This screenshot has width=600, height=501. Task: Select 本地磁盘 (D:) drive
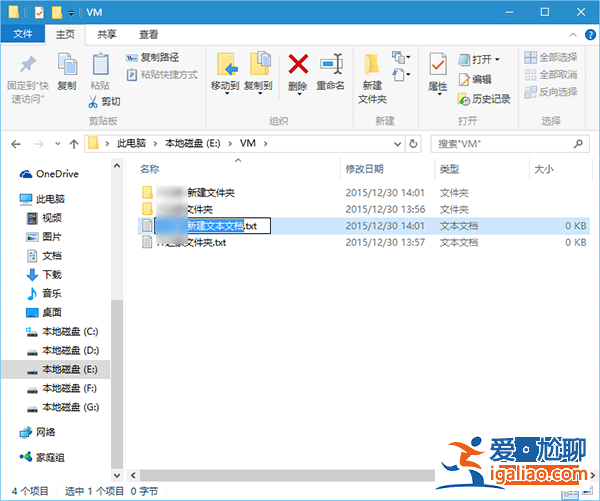[63, 350]
